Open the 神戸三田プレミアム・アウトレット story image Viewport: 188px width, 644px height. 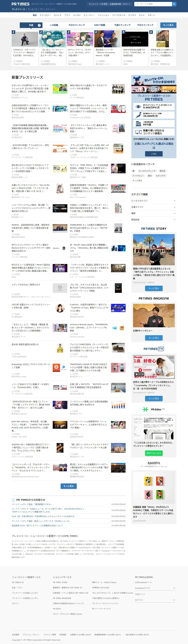154,249
